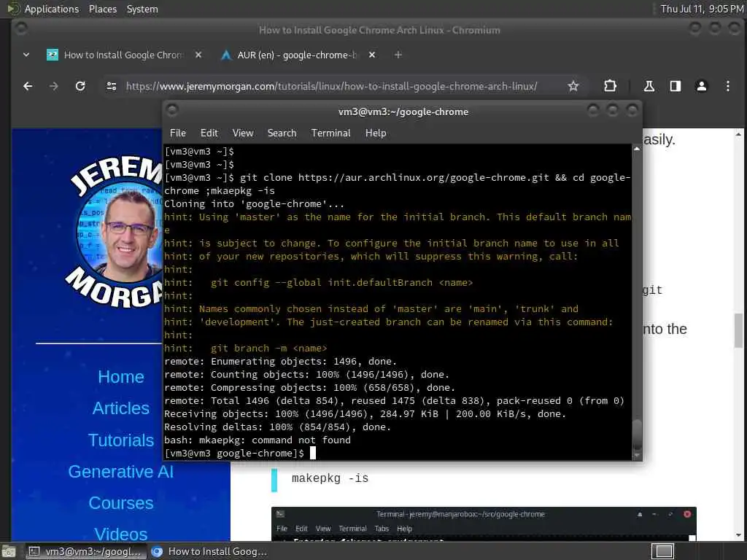Toggle Chromium side panel icon
This screenshot has height=560, width=747.
(675, 86)
